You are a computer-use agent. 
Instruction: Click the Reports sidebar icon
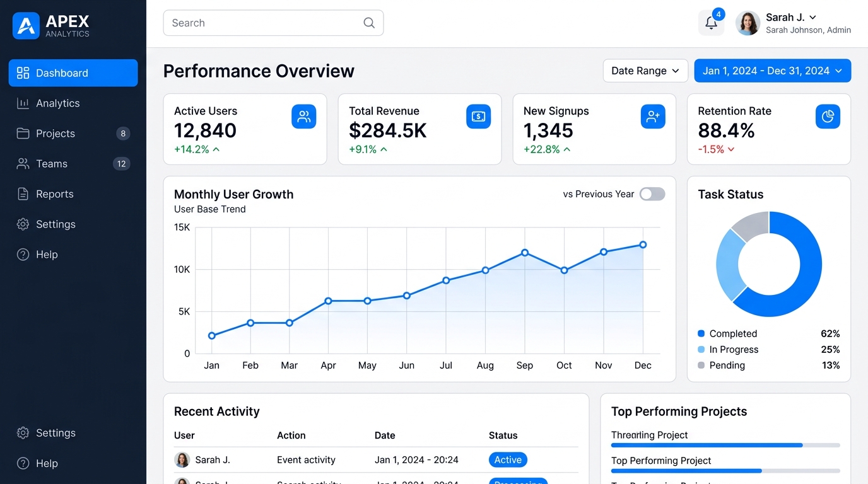(23, 193)
